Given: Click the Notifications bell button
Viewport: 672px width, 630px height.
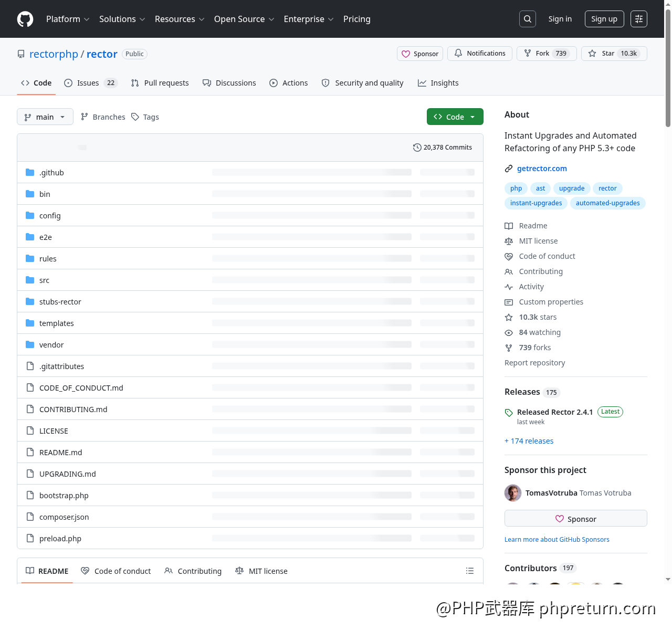Looking at the screenshot, I should click(480, 54).
